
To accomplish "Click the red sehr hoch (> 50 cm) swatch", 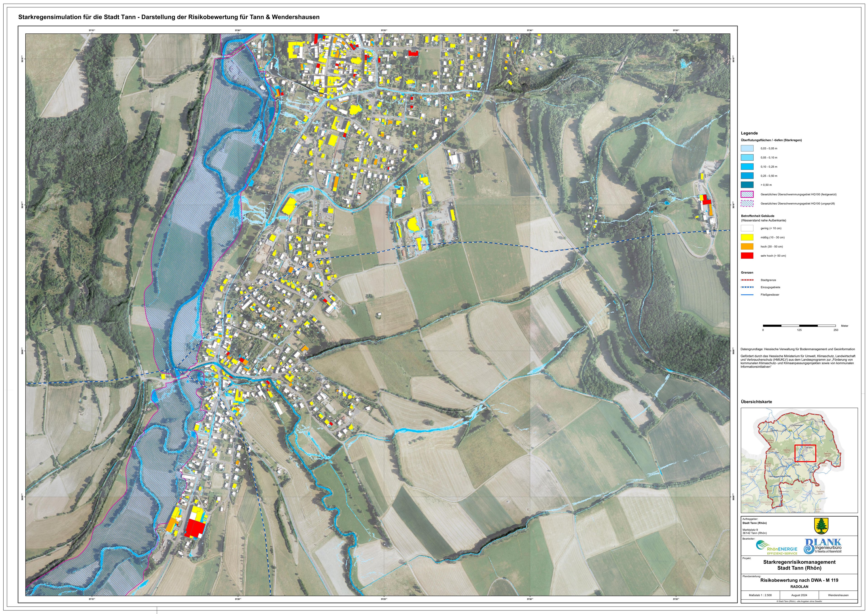I will (x=747, y=256).
